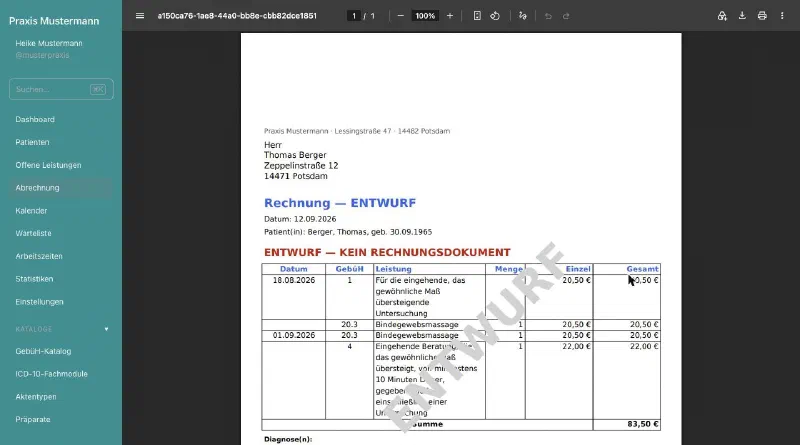Open the GebüH-Katalog
This screenshot has height=445, width=800.
coord(43,351)
